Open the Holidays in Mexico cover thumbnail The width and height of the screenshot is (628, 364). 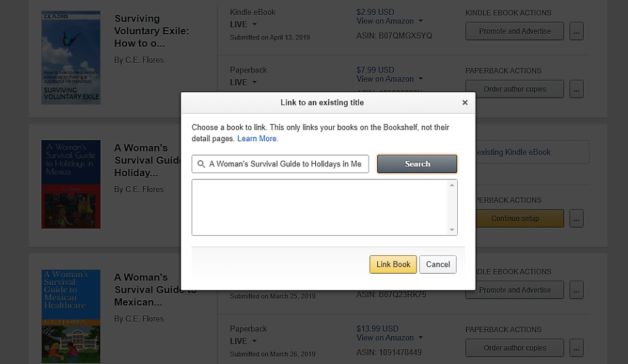[x=71, y=184]
